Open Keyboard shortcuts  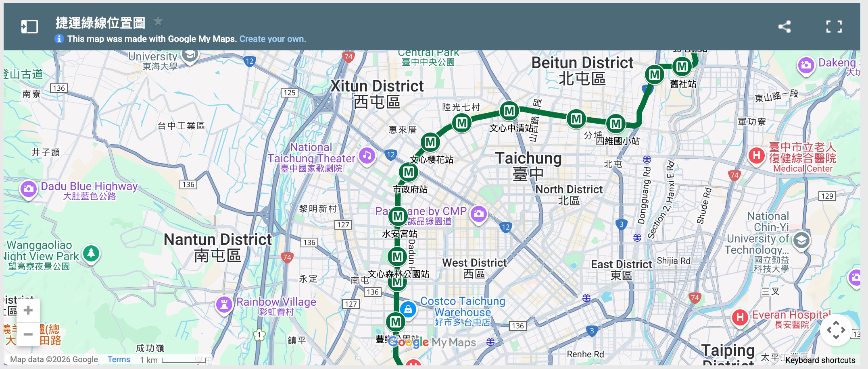click(x=820, y=360)
